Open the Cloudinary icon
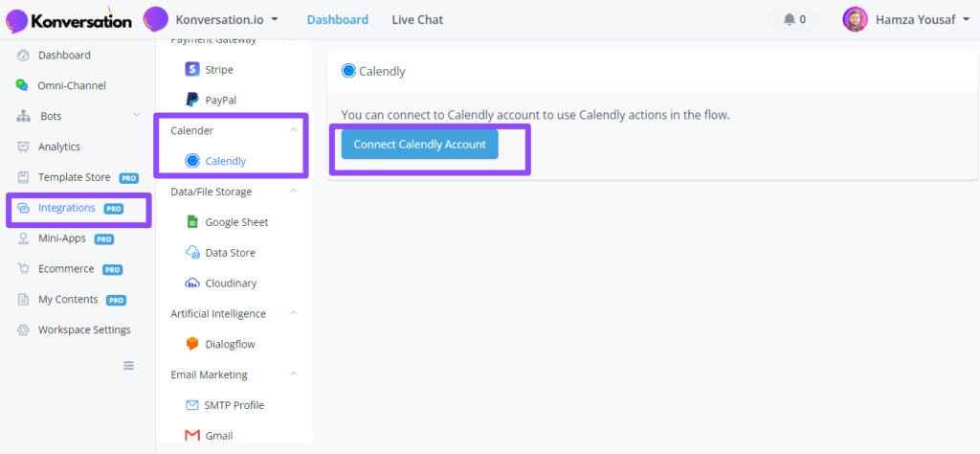Screen dimensions: 980x454 point(192,284)
